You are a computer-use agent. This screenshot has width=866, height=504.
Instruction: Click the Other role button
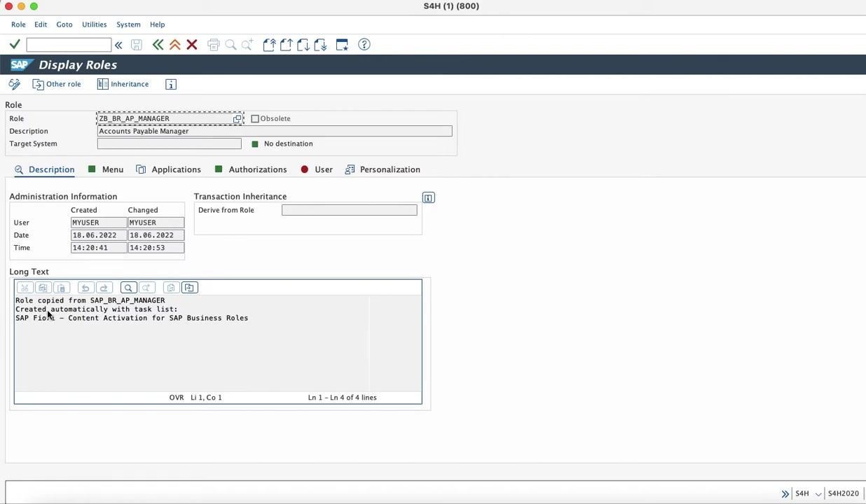[x=57, y=84]
